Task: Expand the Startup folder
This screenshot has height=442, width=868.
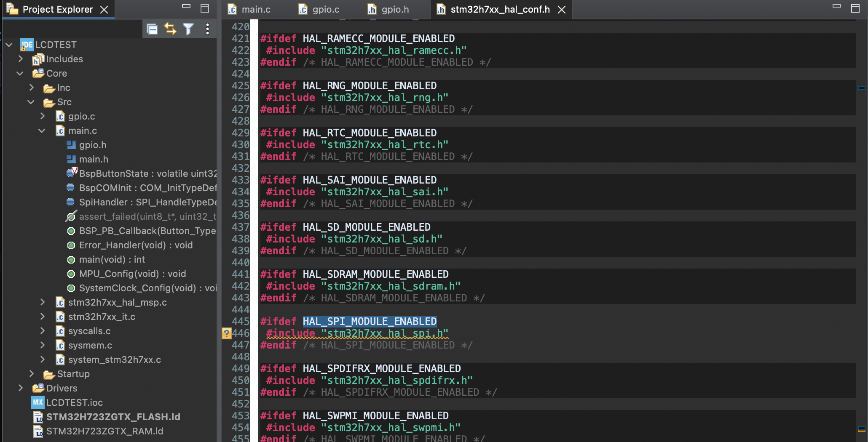Action: click(x=32, y=374)
